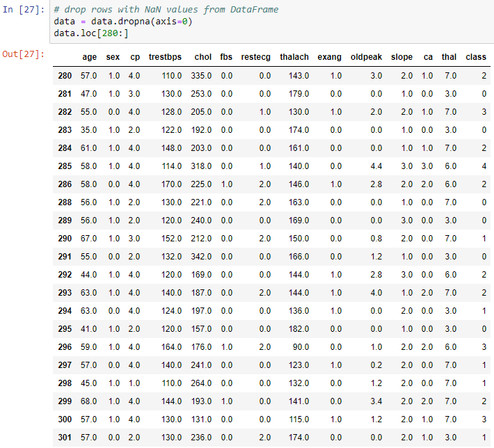Screen dimensions: 494x448
Task: Select row index 293
Action: [65, 293]
